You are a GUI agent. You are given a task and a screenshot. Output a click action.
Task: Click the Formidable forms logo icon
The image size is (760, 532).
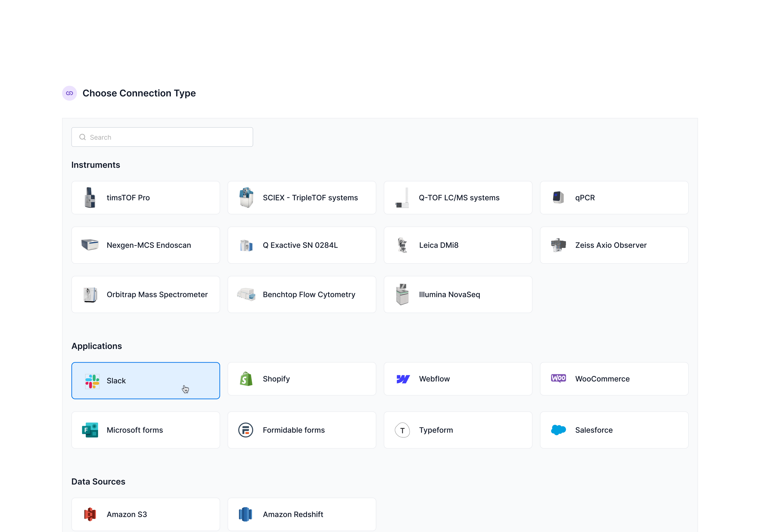[x=246, y=430]
